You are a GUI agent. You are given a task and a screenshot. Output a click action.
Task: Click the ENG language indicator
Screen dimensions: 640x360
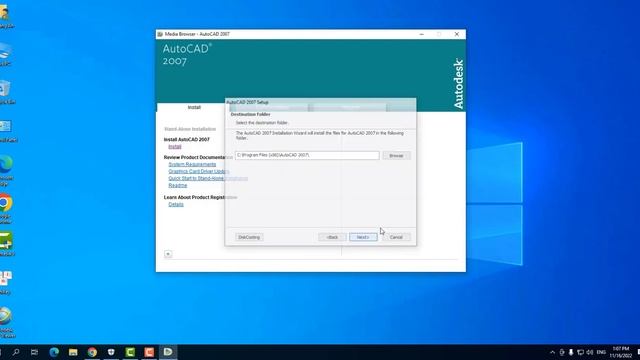tap(601, 352)
